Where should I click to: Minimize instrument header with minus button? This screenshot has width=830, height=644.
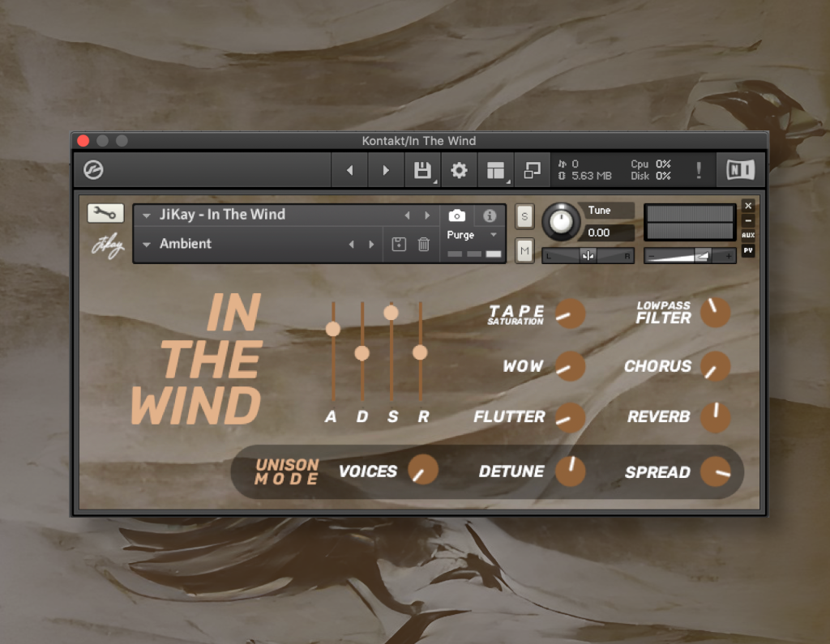coord(748,220)
